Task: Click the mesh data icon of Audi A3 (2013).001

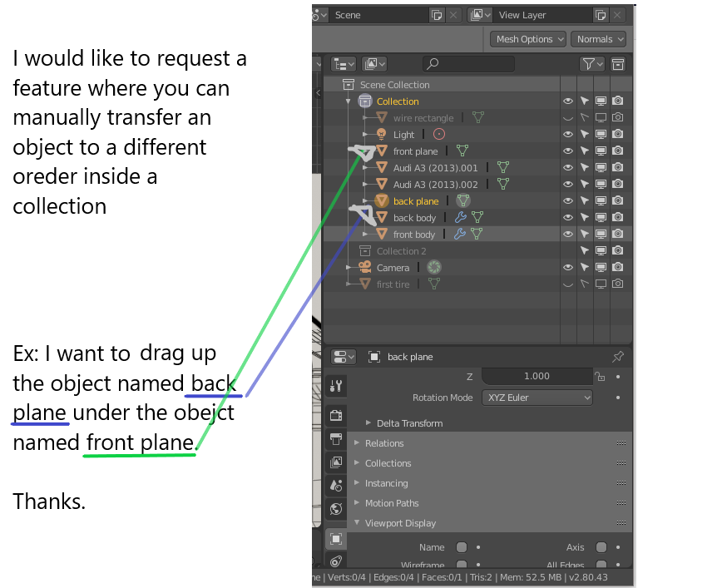Action: pos(503,167)
